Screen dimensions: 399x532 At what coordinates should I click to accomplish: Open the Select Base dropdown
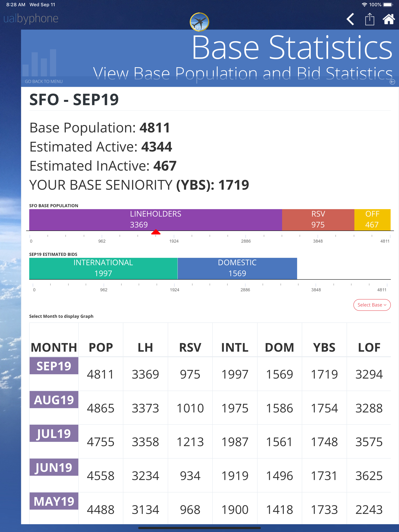coord(372,305)
